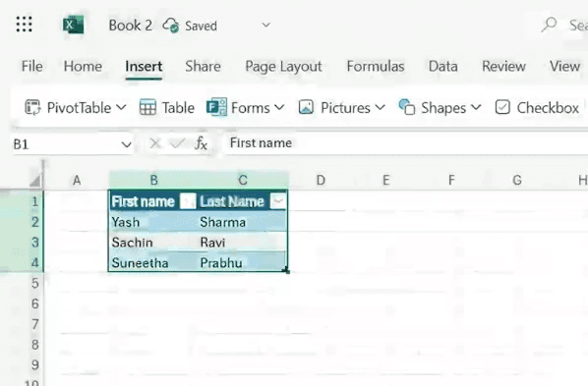Select the cell containing Suneetha

(153, 262)
